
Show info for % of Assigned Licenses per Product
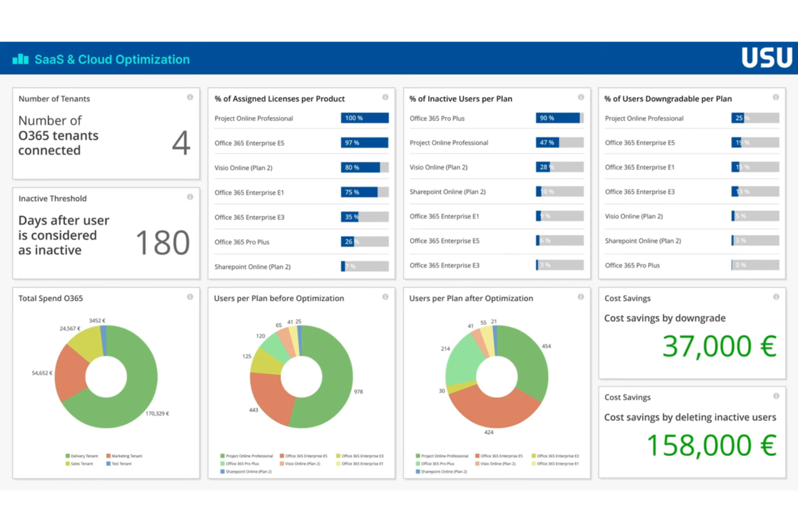(385, 98)
